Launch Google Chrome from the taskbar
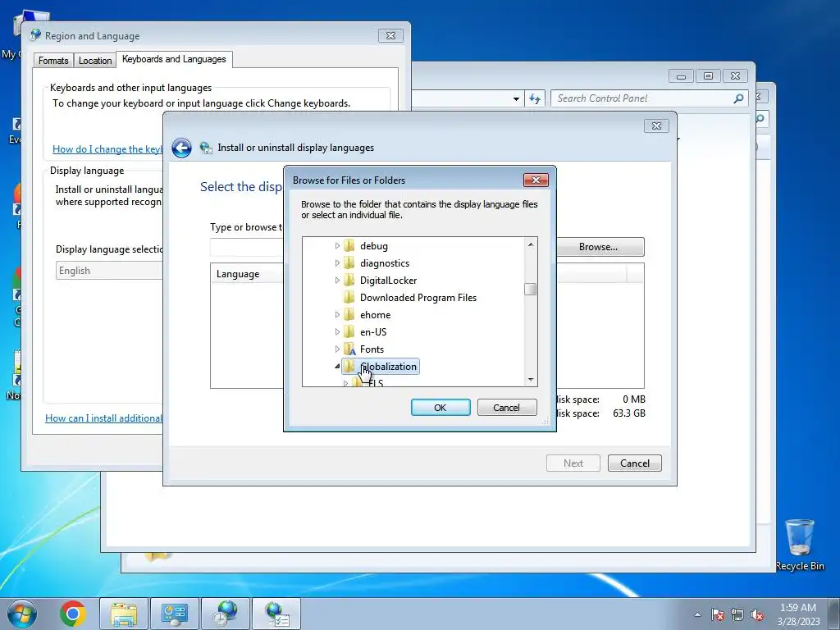 73,614
